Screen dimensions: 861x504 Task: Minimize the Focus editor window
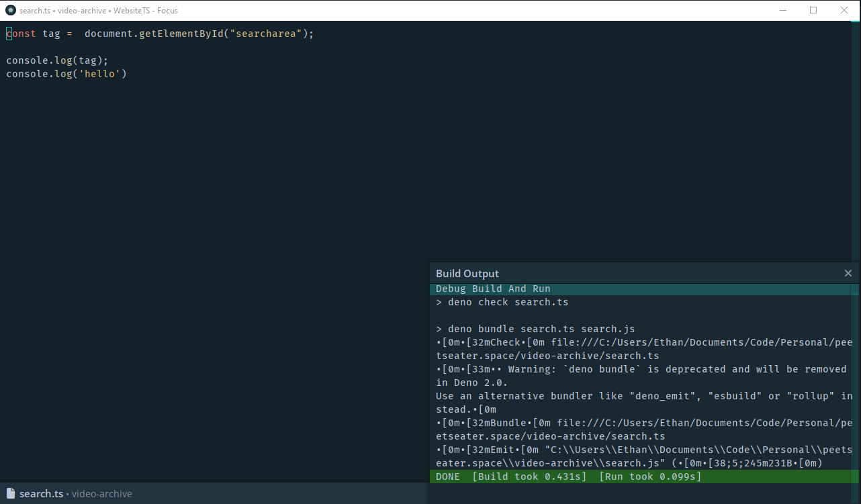click(x=783, y=10)
